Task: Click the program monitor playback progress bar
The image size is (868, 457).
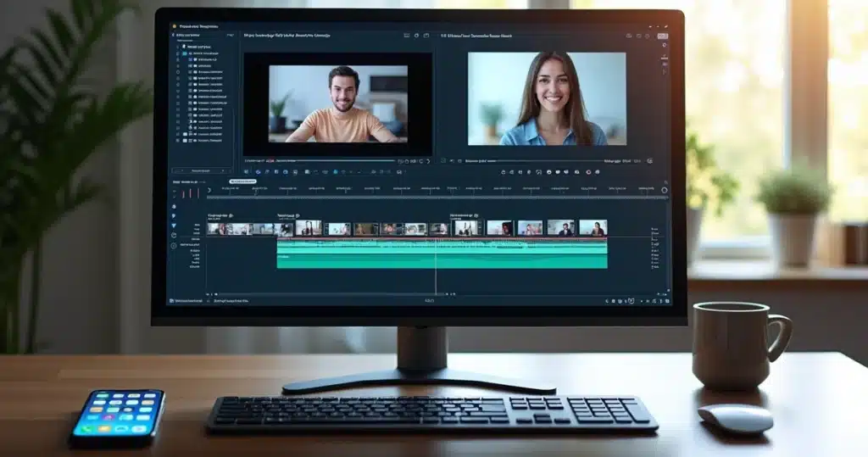Action: coord(548,161)
